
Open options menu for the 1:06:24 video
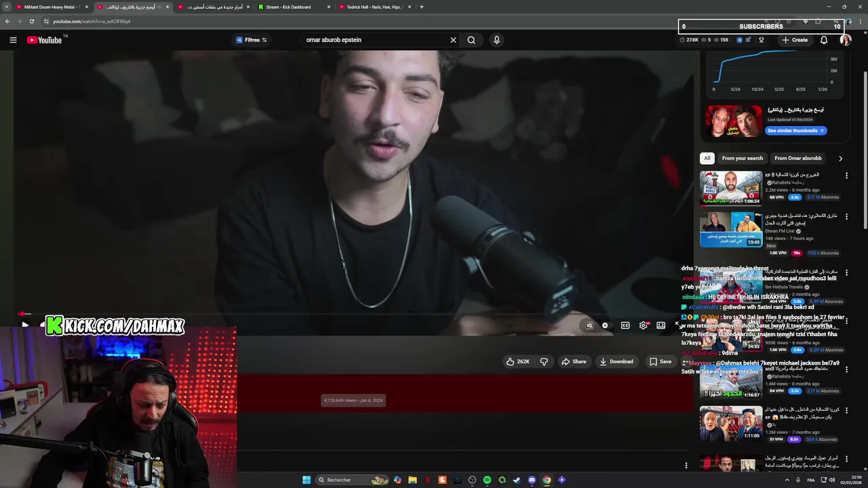(x=846, y=176)
